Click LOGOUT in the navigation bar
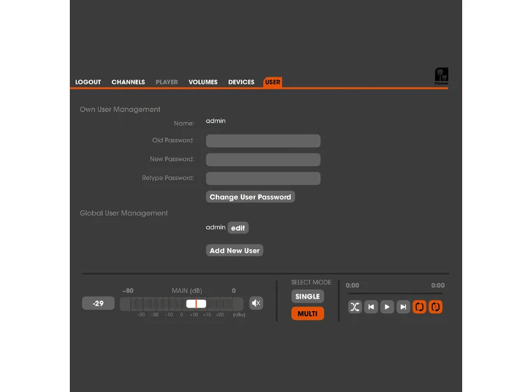The width and height of the screenshot is (532, 392). point(88,82)
